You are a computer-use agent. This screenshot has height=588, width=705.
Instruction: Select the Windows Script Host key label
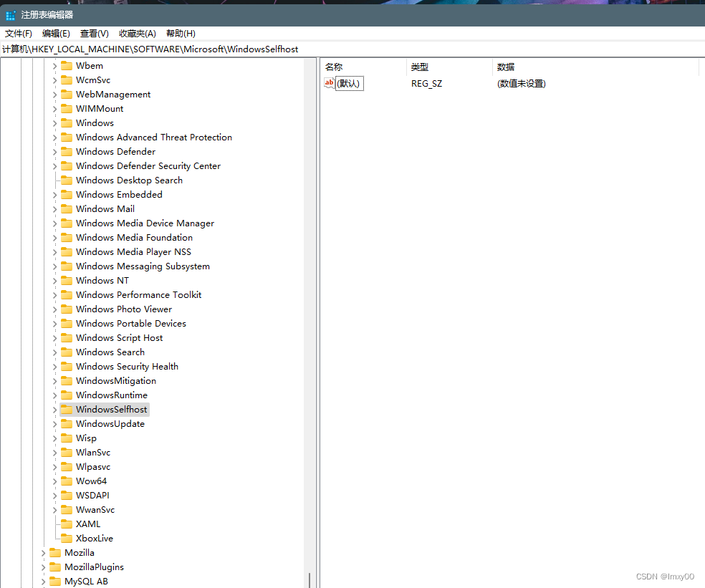point(119,338)
